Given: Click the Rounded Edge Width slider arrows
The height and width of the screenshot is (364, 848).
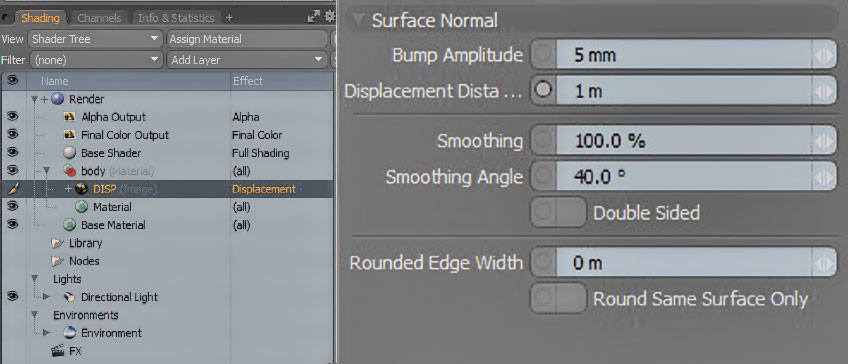Looking at the screenshot, I should point(824,263).
